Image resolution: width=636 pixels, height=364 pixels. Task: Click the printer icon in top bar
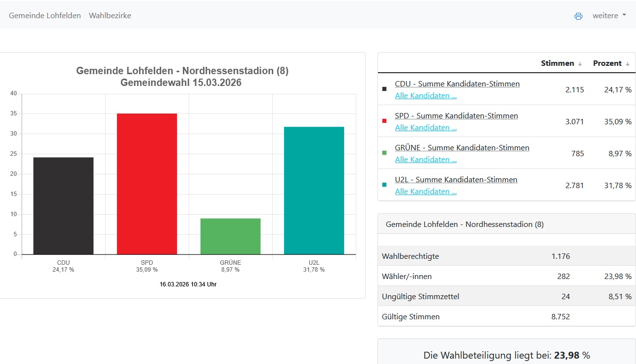point(578,16)
